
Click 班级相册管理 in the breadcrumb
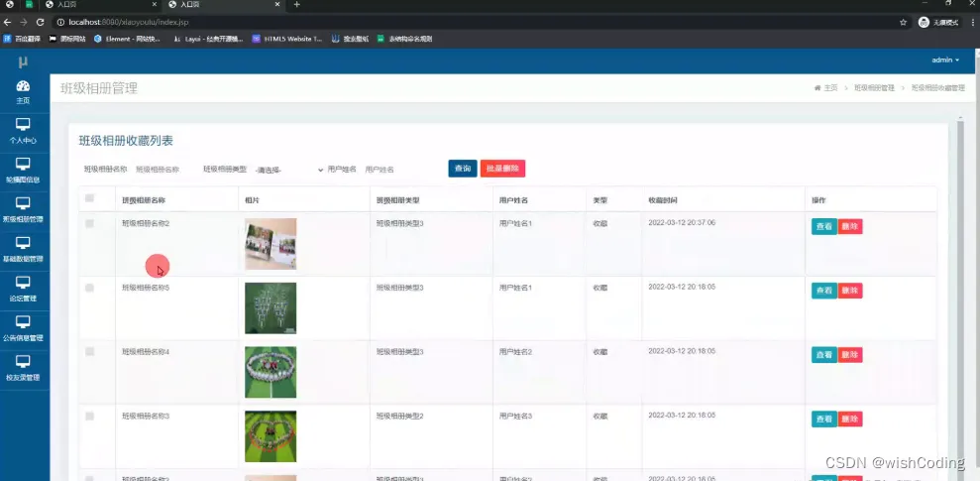click(874, 88)
